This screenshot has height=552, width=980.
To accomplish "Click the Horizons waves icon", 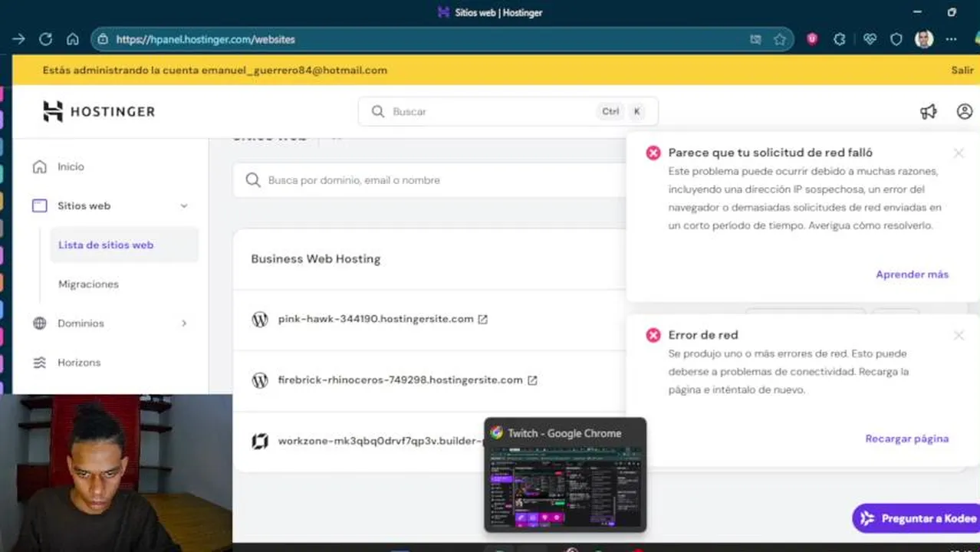I will tap(40, 362).
